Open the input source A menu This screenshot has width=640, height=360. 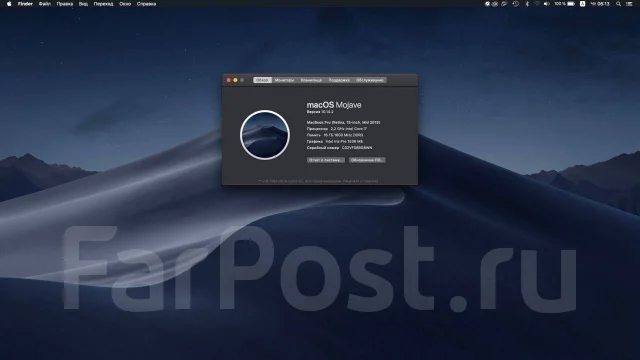[582, 4]
